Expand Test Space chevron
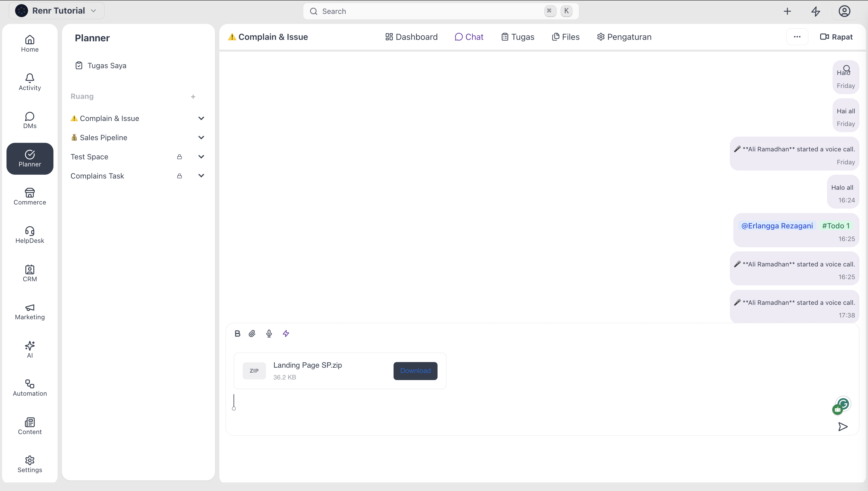868x491 pixels. coord(201,157)
